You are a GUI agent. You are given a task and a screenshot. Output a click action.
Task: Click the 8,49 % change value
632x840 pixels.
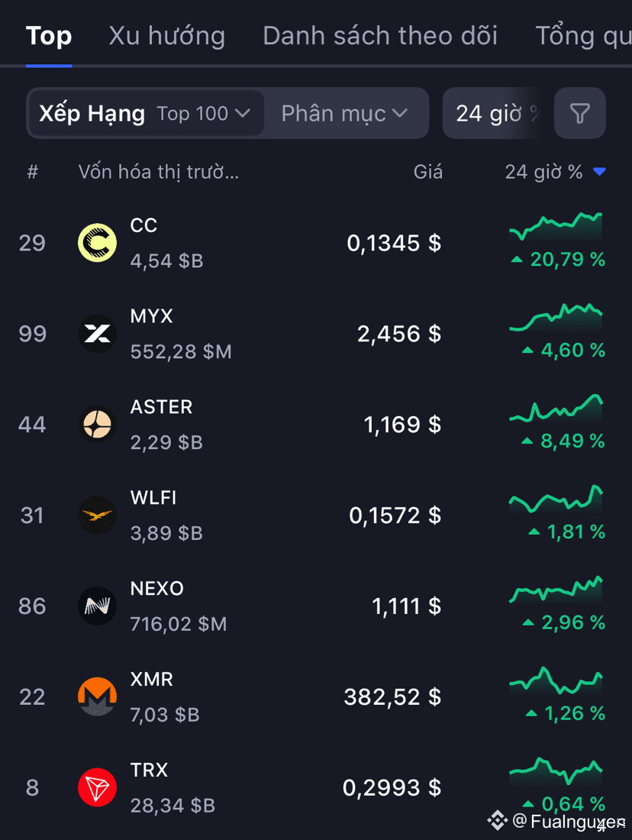click(x=572, y=441)
